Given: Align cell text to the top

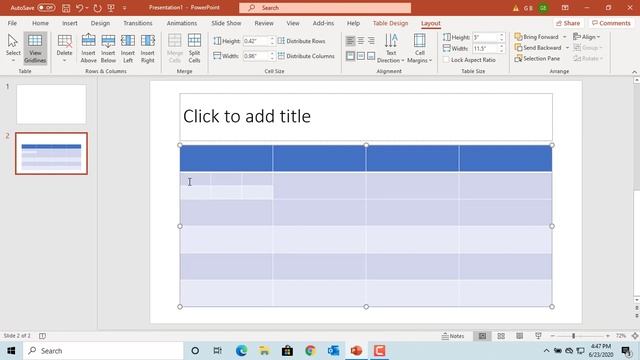Looking at the screenshot, I should tap(350, 56).
